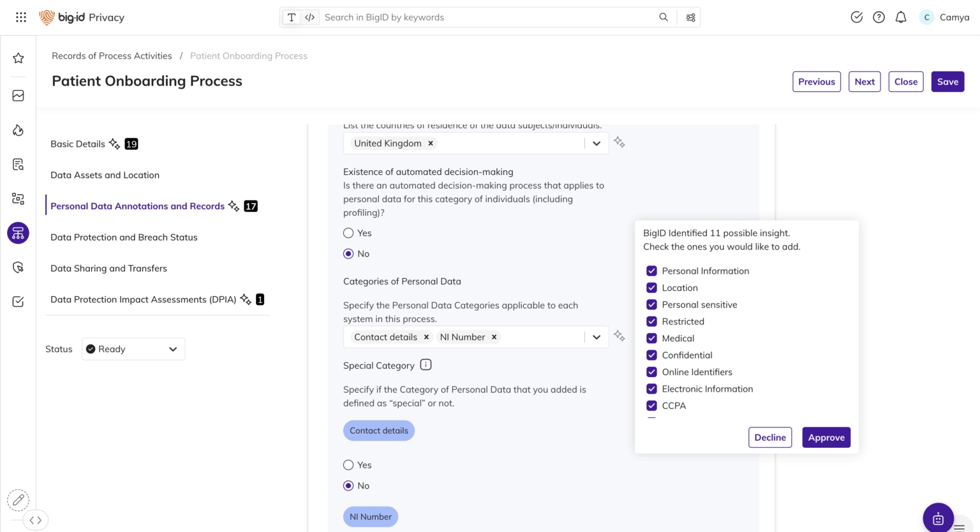
Task: Click the BigID keyword search field
Action: [x=485, y=17]
